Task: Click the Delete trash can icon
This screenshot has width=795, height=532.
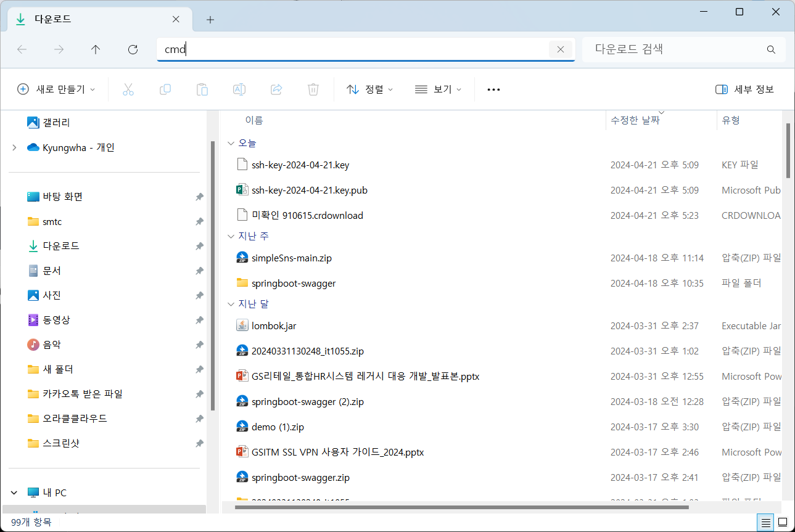Action: coord(313,89)
